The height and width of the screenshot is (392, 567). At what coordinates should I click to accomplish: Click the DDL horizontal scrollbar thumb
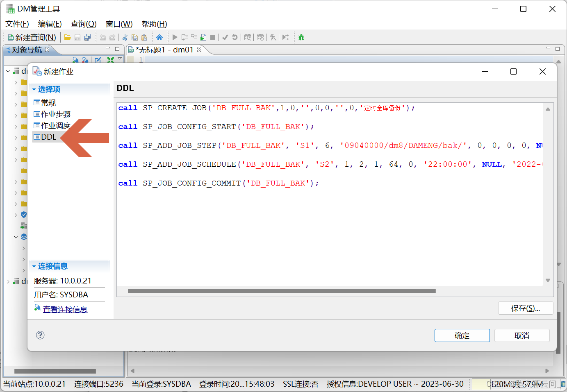282,291
